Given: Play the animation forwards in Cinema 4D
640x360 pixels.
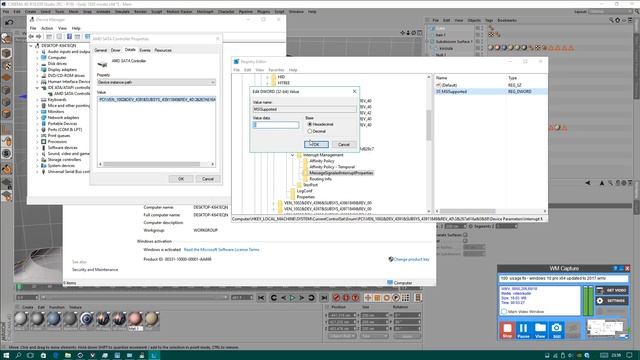Looking at the screenshot, I should 292,298.
